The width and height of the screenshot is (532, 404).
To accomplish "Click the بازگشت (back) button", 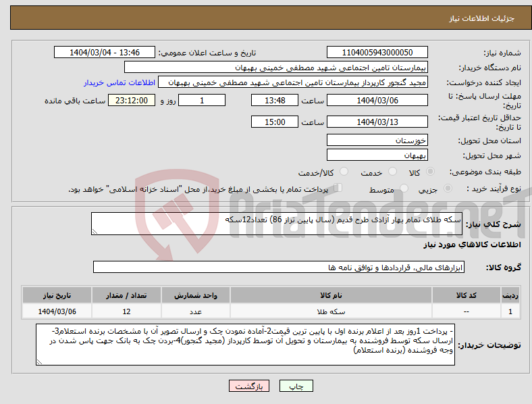I will [x=249, y=386].
